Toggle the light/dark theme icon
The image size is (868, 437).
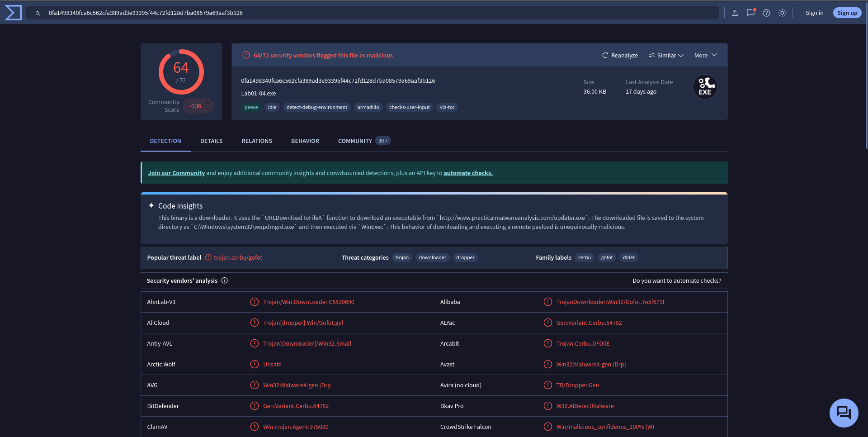tap(782, 13)
